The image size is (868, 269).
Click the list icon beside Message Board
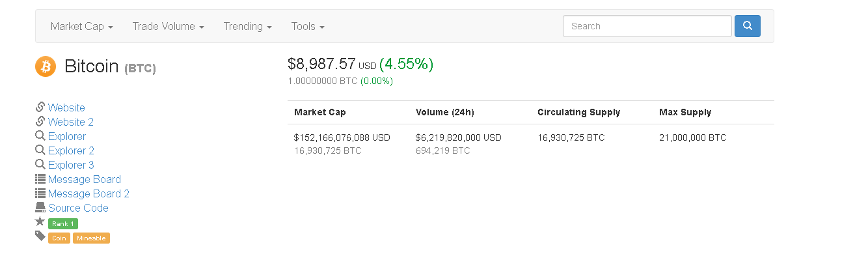coord(40,179)
